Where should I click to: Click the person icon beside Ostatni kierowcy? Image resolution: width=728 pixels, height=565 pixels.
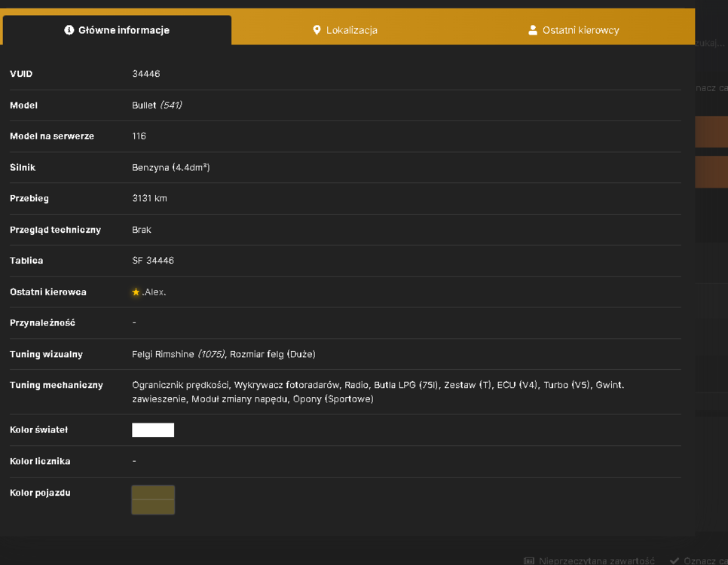point(533,30)
